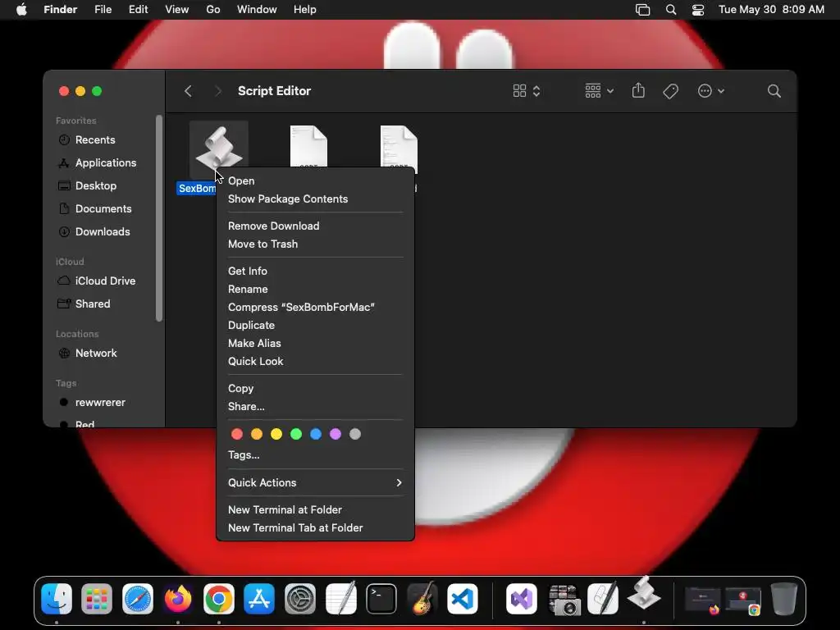Screen dimensions: 840x630
Task: Click the date and time in menu bar
Action: point(771,10)
